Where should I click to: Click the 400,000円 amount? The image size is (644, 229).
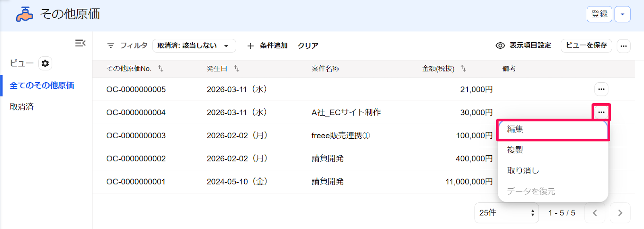point(474,158)
